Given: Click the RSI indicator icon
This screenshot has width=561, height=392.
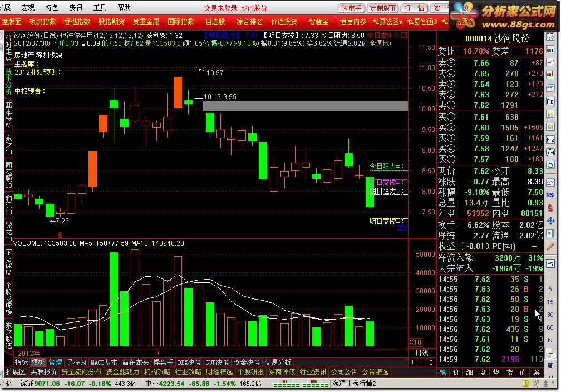Looking at the screenshot, I should 550,195.
